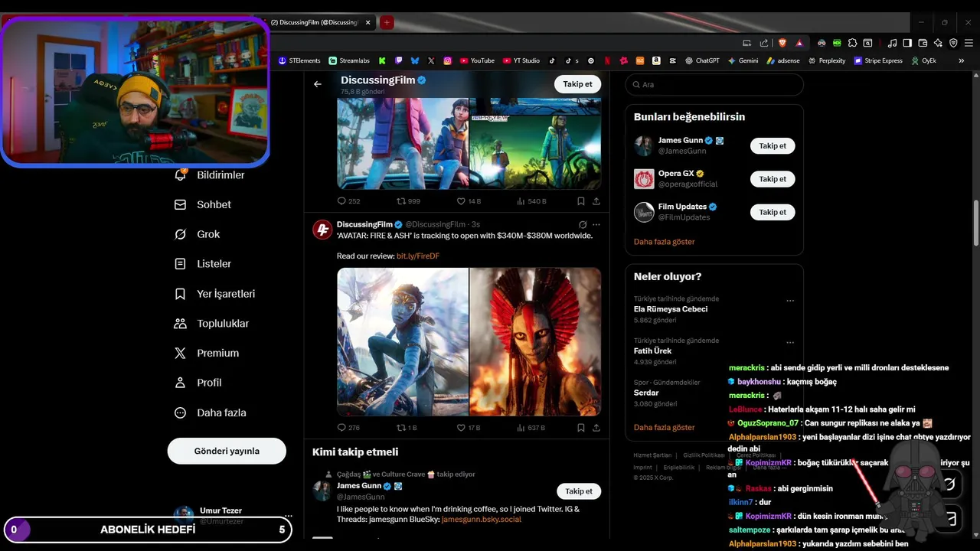The image size is (980, 551).
Task: Open Bildirimler in the sidebar
Action: 210,175
